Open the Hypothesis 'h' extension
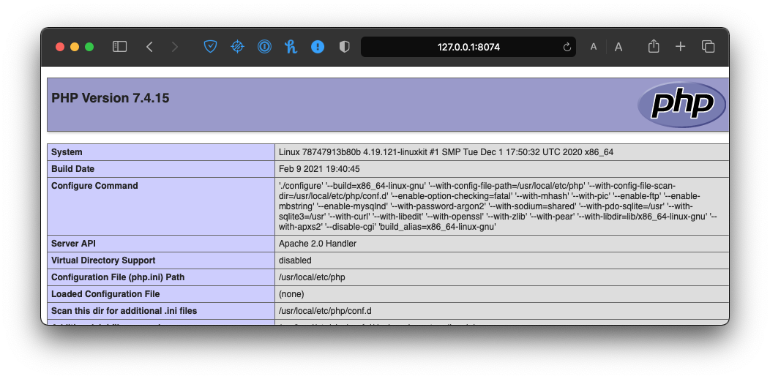This screenshot has height=379, width=770. coord(291,47)
